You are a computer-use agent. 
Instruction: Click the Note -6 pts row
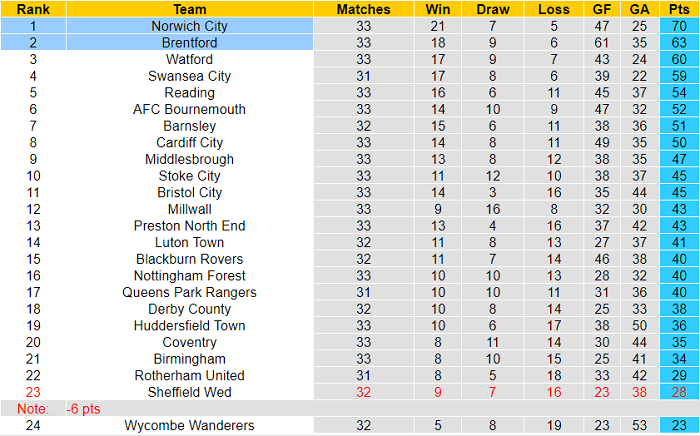[x=80, y=409]
